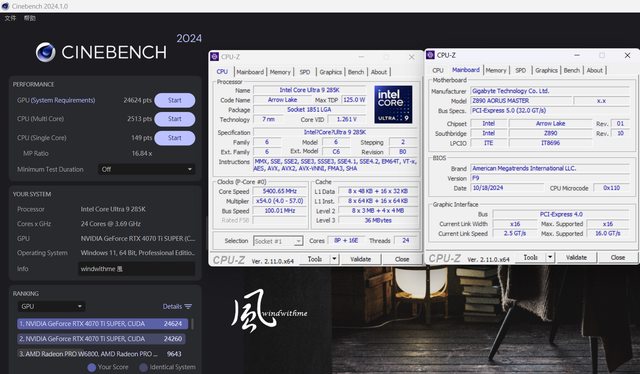Select the second RTX 4070 Ti SUPER ranking entry
The width and height of the screenshot is (640, 374).
point(101,339)
